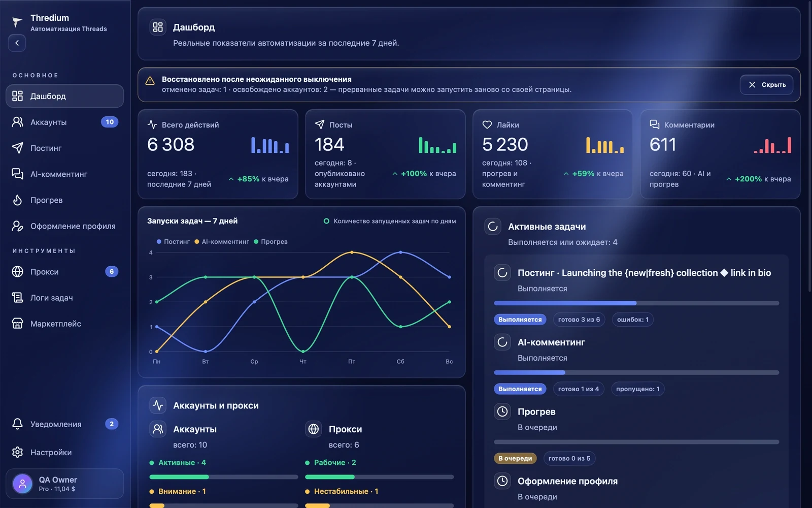Click the готово 3 из 6 chip
Viewport: 812px width, 508px height.
pos(579,320)
